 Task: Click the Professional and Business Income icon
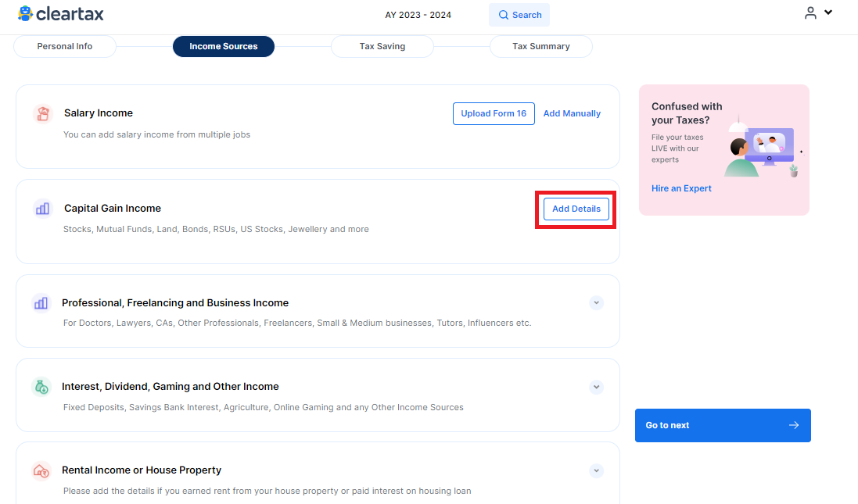[41, 303]
